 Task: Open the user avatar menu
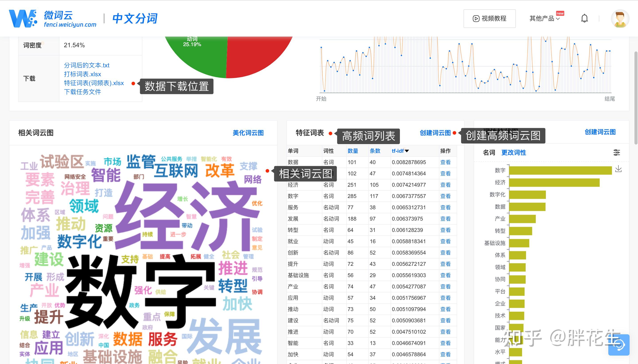point(620,18)
